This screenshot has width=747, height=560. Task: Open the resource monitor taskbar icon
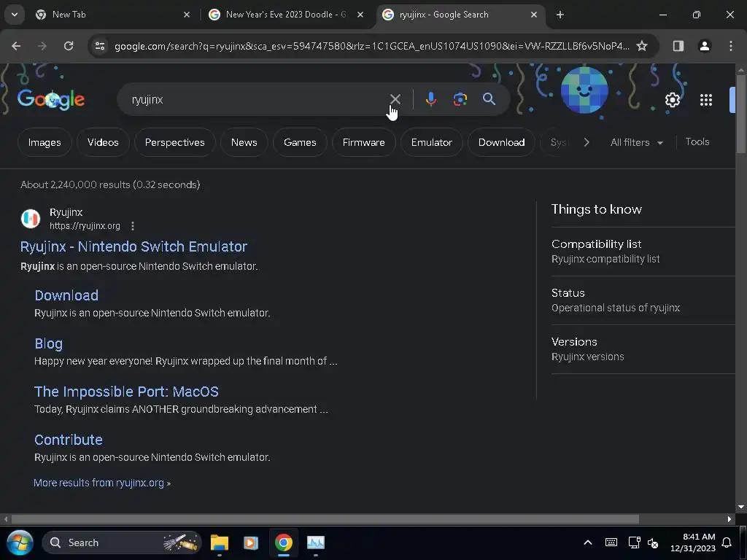click(x=315, y=542)
